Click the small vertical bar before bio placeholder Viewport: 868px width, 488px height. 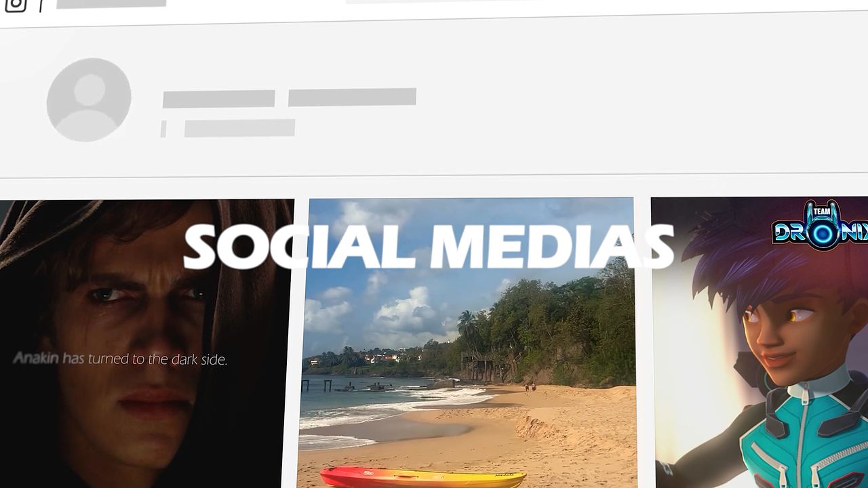163,129
